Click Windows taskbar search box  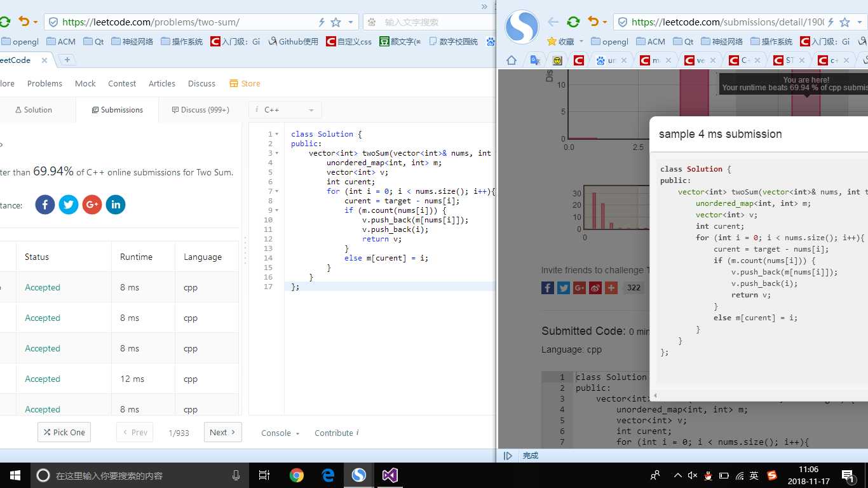[140, 475]
